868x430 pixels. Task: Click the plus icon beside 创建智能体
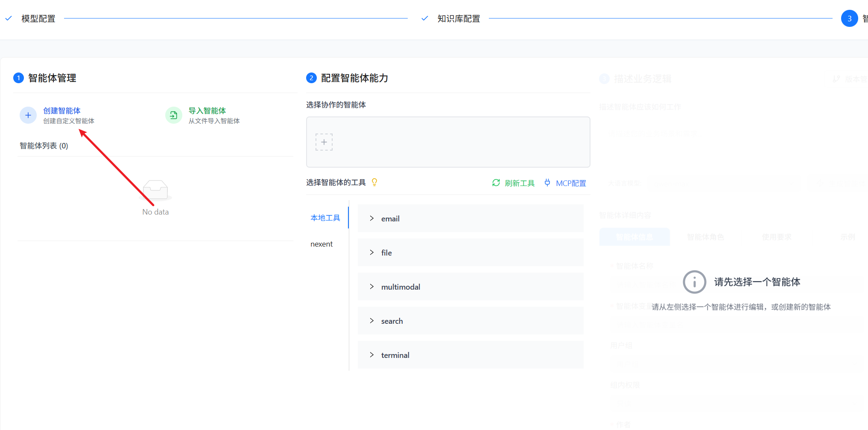[x=28, y=115]
